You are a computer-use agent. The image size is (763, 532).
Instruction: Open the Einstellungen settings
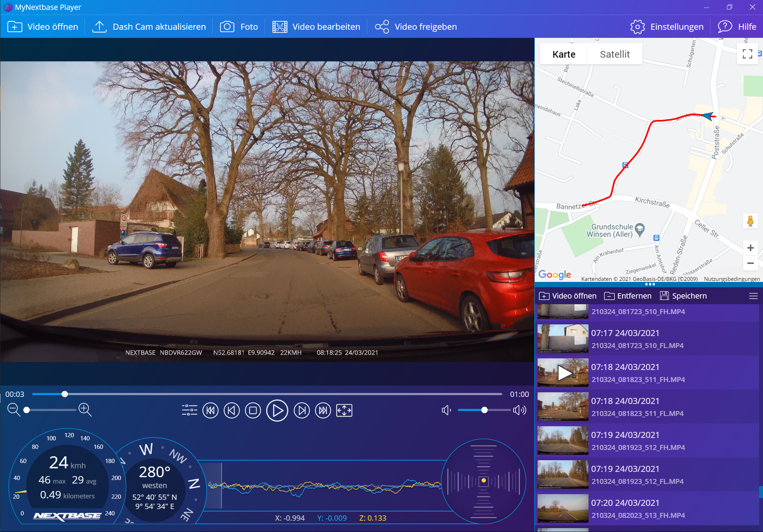[x=667, y=27]
